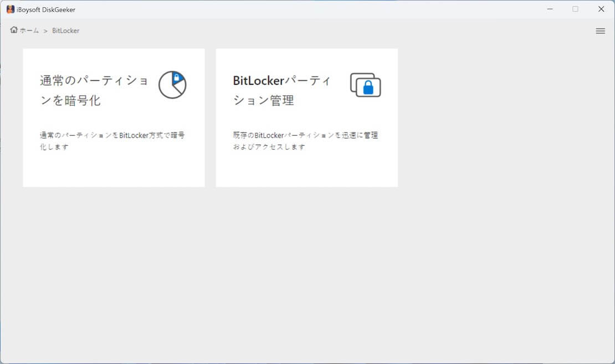615x364 pixels.
Task: Minimize the DiskGeeker window
Action: [x=550, y=9]
